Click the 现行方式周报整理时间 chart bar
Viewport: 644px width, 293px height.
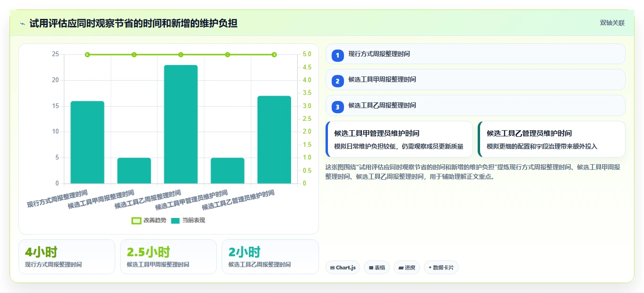[x=87, y=142]
